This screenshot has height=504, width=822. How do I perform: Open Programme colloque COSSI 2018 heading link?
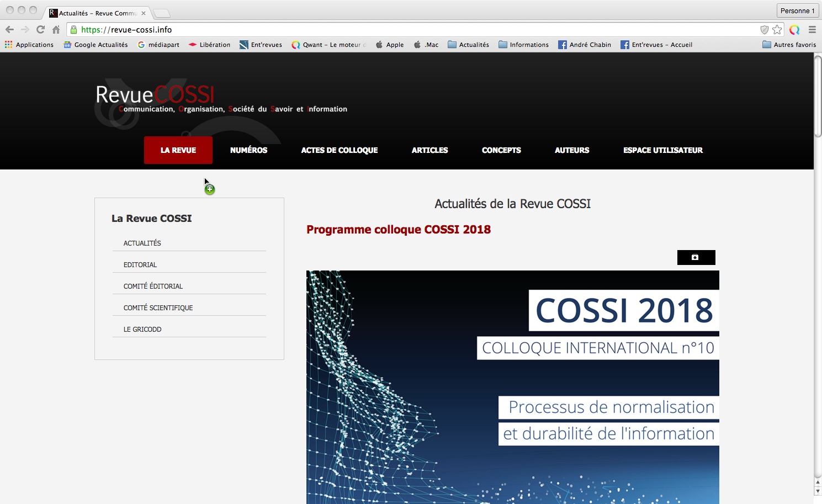(x=398, y=230)
